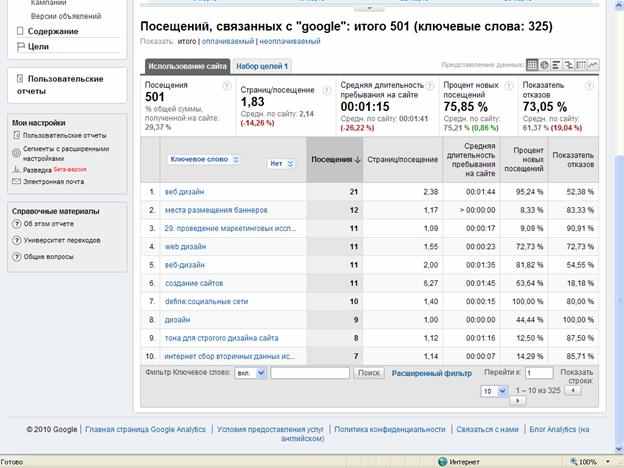Screen dimensions: 624x468
Task: Open the Содержание sidebar section
Action: coord(53,31)
